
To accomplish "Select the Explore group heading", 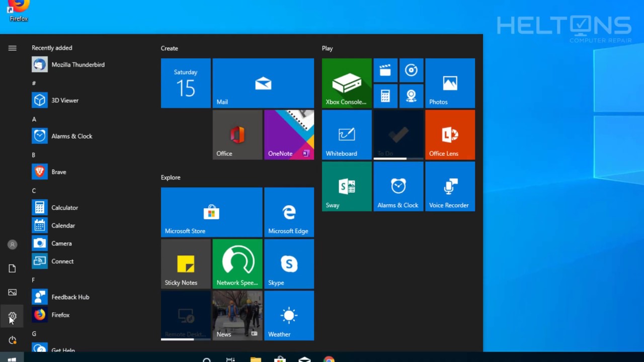I will pos(171,177).
